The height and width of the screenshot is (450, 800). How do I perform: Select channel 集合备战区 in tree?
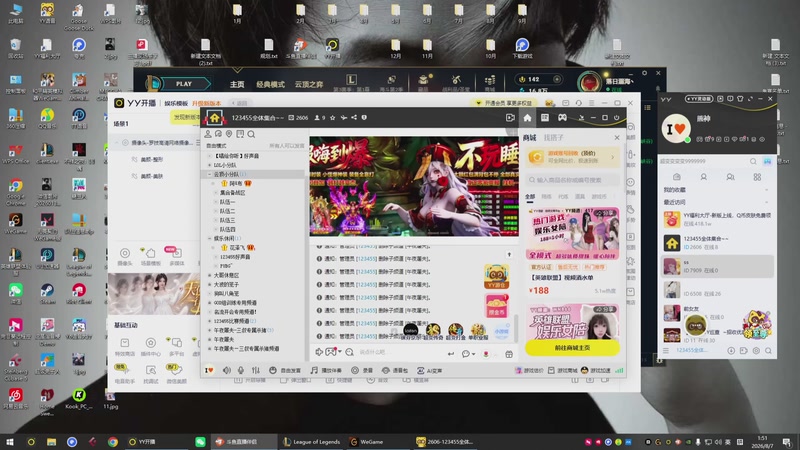(233, 193)
